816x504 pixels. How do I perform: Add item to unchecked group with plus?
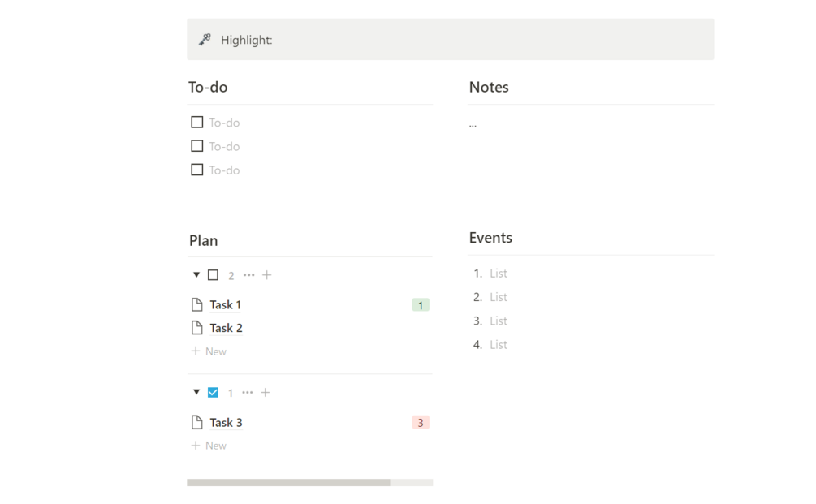(267, 275)
